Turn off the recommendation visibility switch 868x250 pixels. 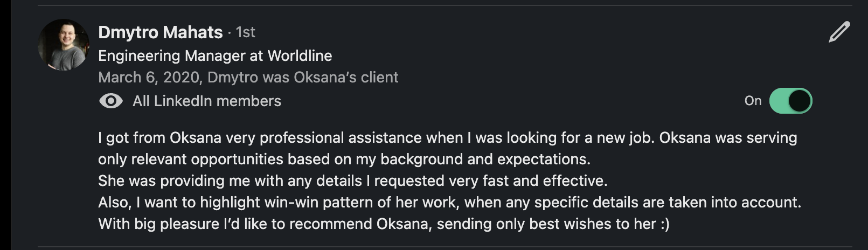790,101
